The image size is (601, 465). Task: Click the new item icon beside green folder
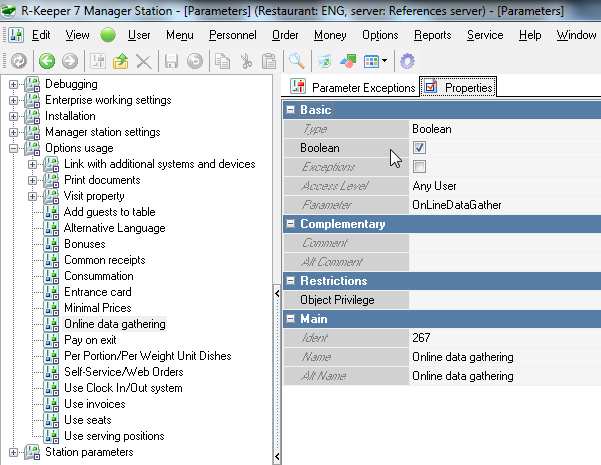(x=97, y=61)
